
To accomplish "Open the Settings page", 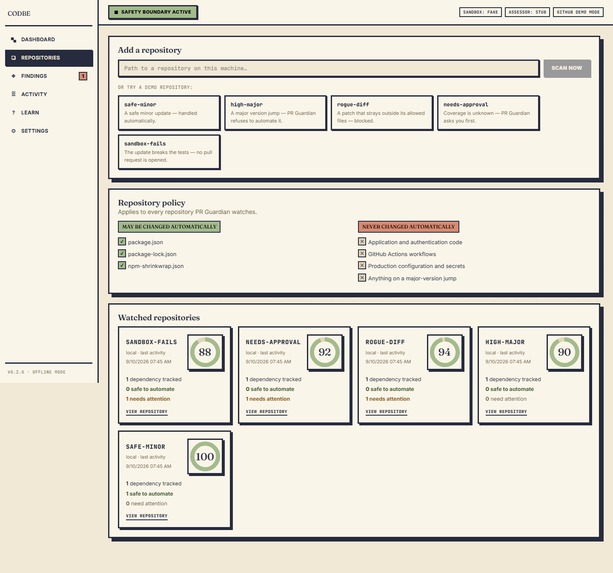I will 49,131.
